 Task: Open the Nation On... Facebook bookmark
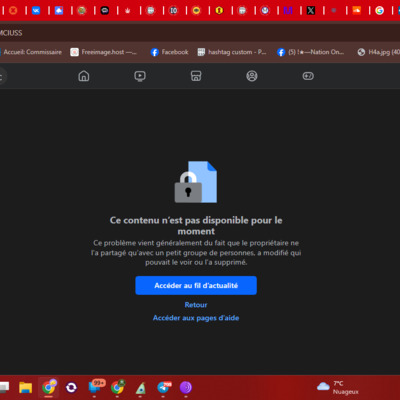[x=311, y=52]
